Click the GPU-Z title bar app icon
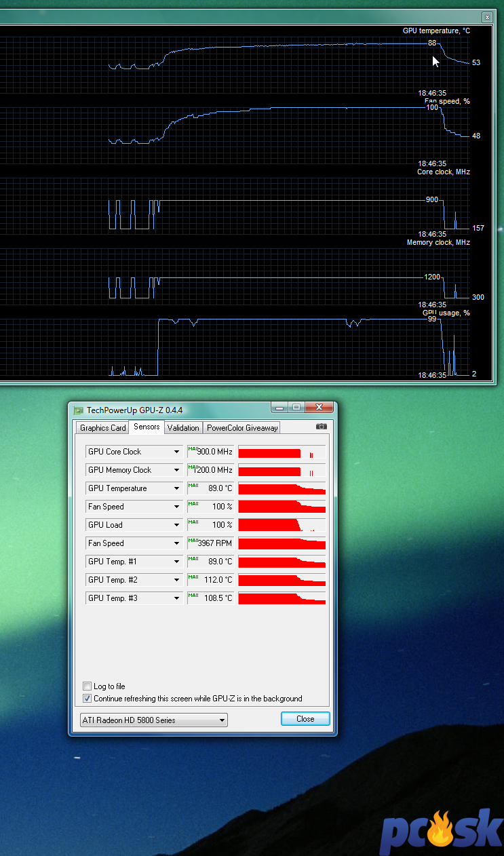504x856 pixels. 79,410
